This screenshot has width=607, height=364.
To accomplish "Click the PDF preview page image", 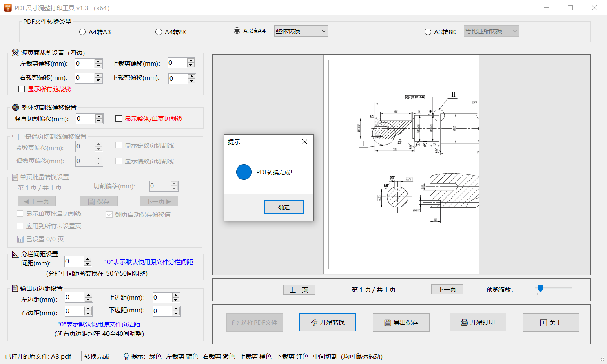I will point(401,165).
